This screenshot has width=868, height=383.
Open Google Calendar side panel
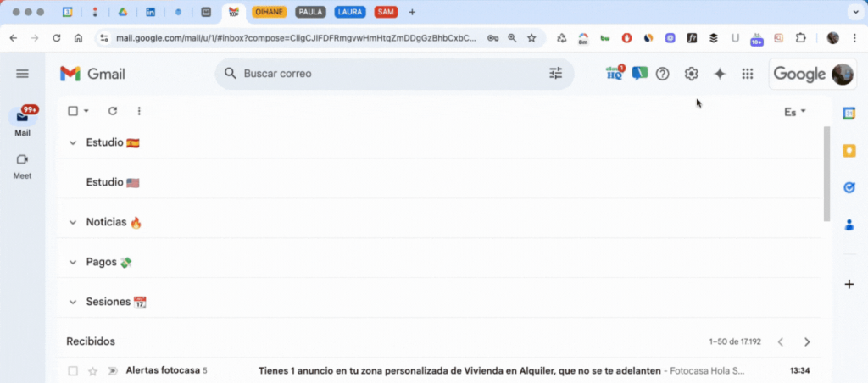pyautogui.click(x=849, y=113)
